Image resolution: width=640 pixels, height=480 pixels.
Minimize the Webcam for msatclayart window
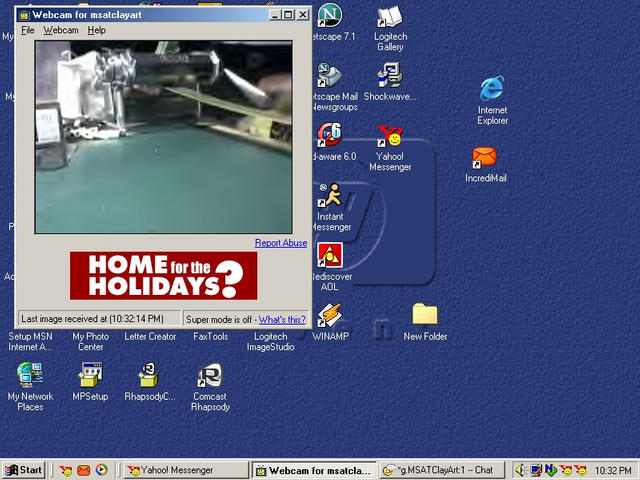pyautogui.click(x=275, y=15)
